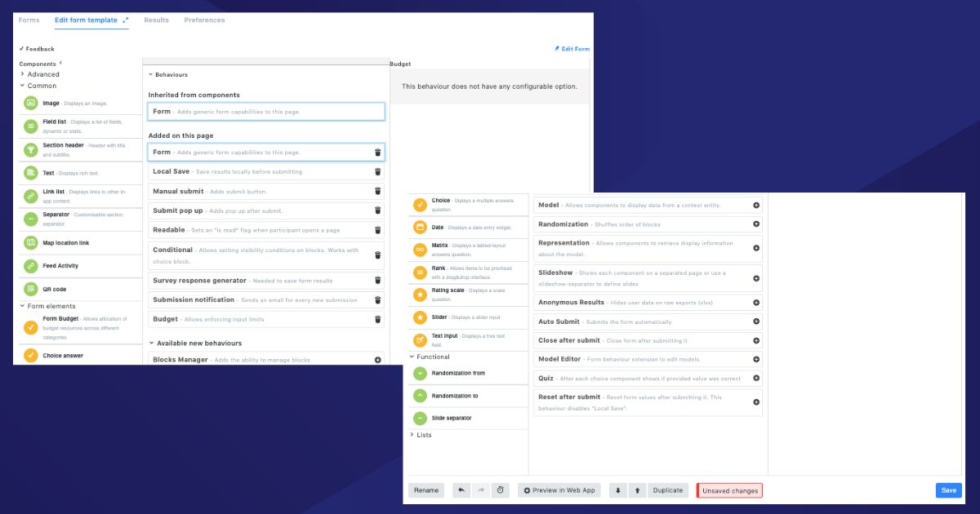Open the history clock icon
The width and height of the screenshot is (980, 514).
[501, 490]
